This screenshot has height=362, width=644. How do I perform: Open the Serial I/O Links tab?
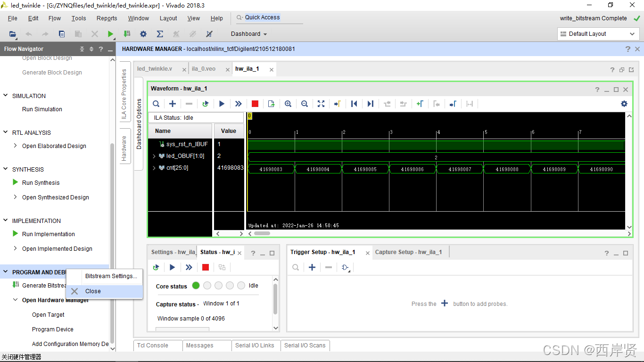(255, 346)
